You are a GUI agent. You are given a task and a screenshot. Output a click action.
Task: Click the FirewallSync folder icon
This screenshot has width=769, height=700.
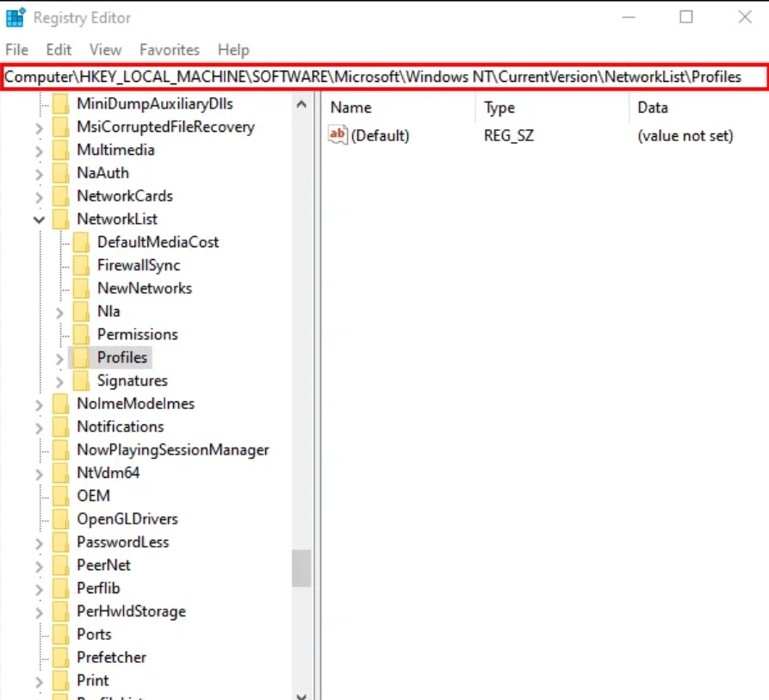[x=81, y=265]
